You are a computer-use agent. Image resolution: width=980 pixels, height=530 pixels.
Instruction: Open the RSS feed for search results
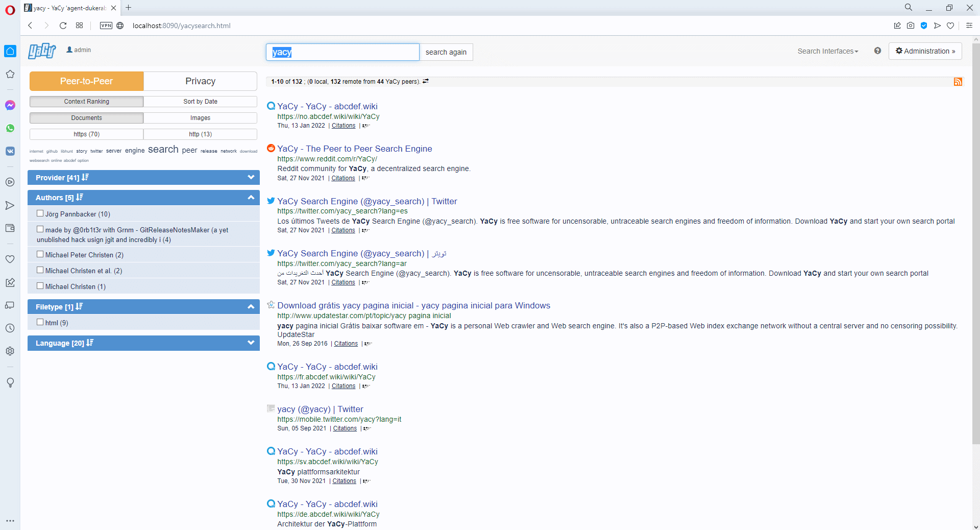point(958,82)
